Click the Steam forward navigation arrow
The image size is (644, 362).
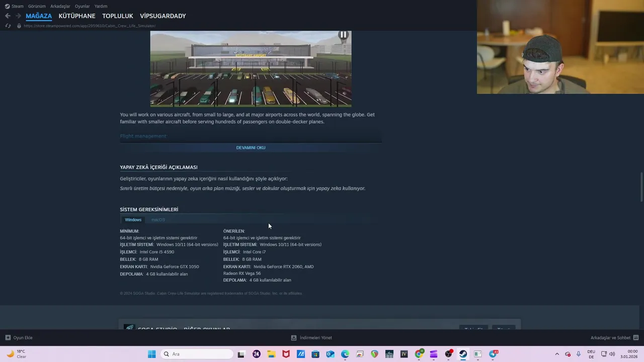click(18, 16)
